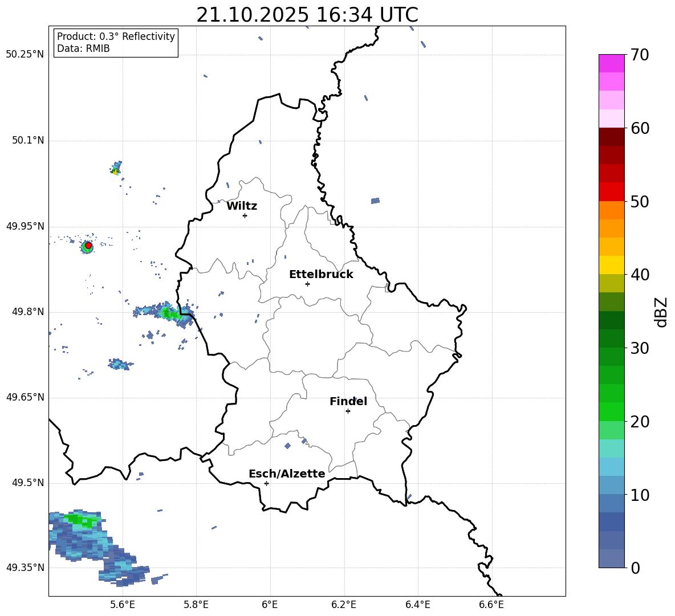Click the 70 dBZ colorbar label
This screenshot has height=616, width=675.
coord(639,55)
